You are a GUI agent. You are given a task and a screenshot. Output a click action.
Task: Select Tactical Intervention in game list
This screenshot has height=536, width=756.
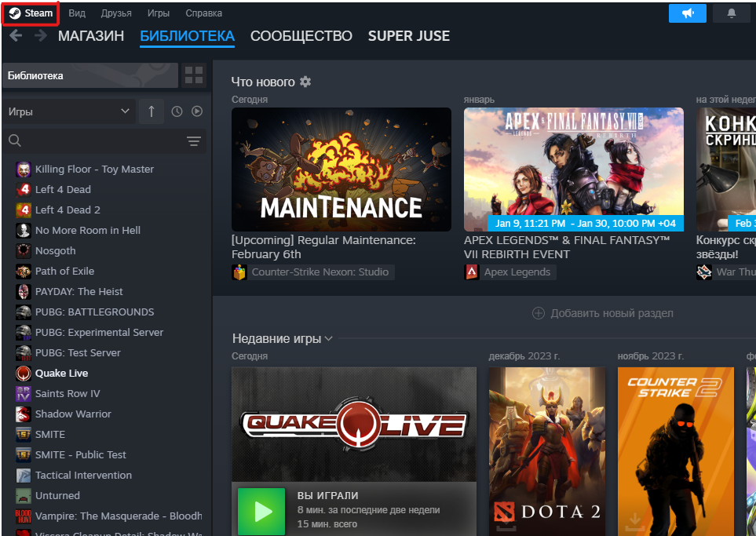83,476
